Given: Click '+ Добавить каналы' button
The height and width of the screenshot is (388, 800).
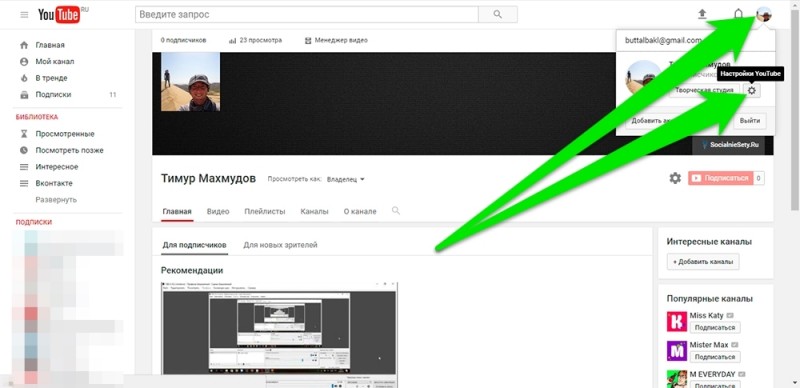Looking at the screenshot, I should (703, 262).
